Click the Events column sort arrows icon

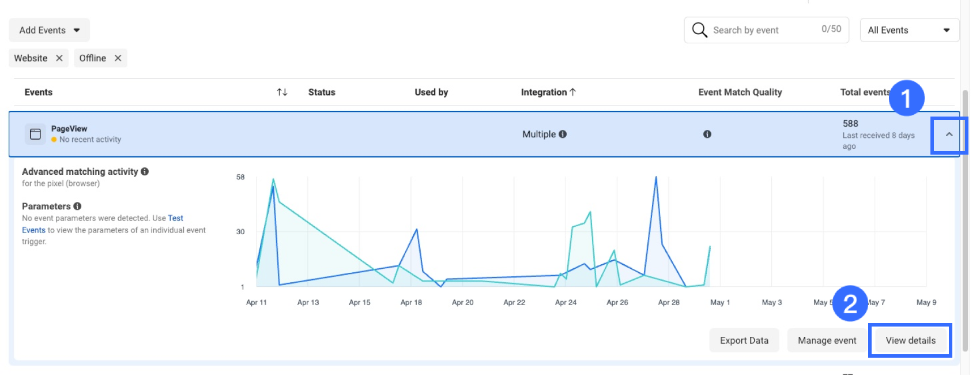pyautogui.click(x=282, y=92)
